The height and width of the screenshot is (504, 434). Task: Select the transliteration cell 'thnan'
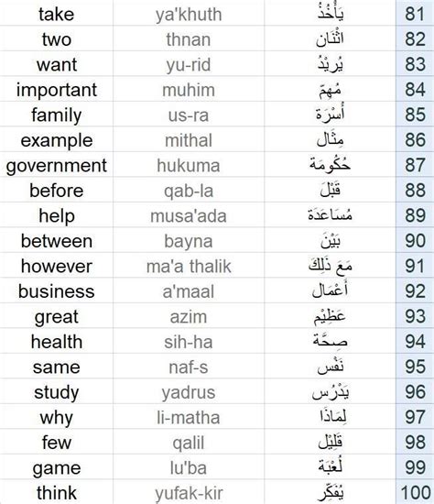coord(189,38)
